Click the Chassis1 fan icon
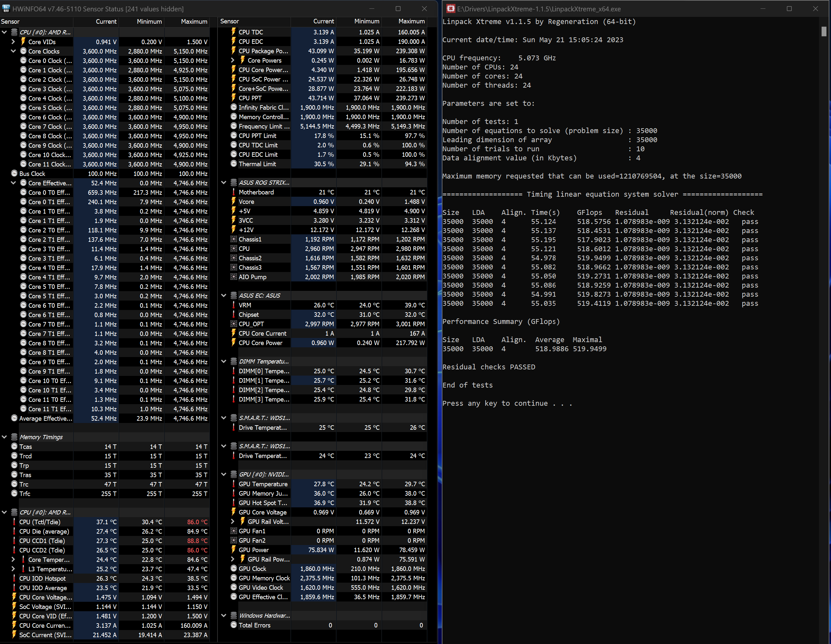 234,239
